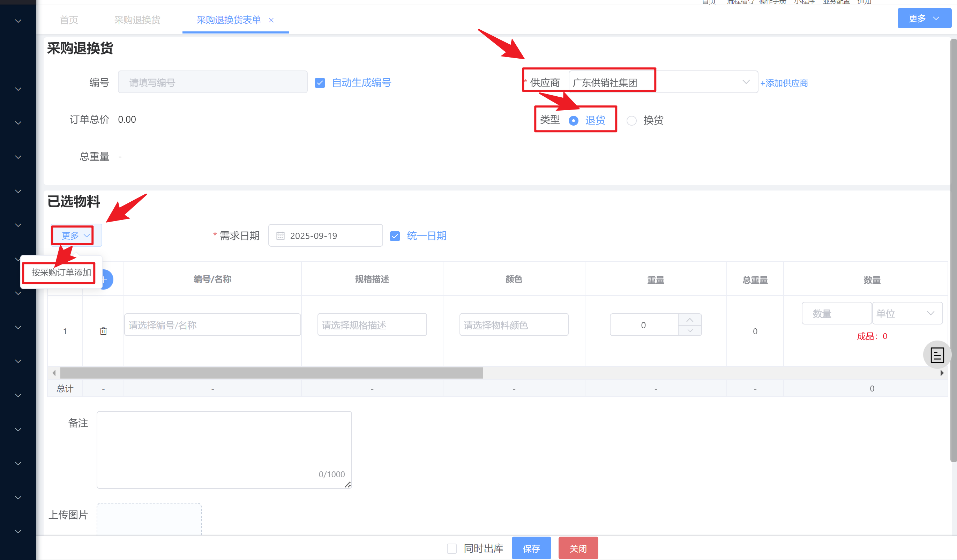
Task: Click the +添加供应商 link
Action: (x=784, y=83)
